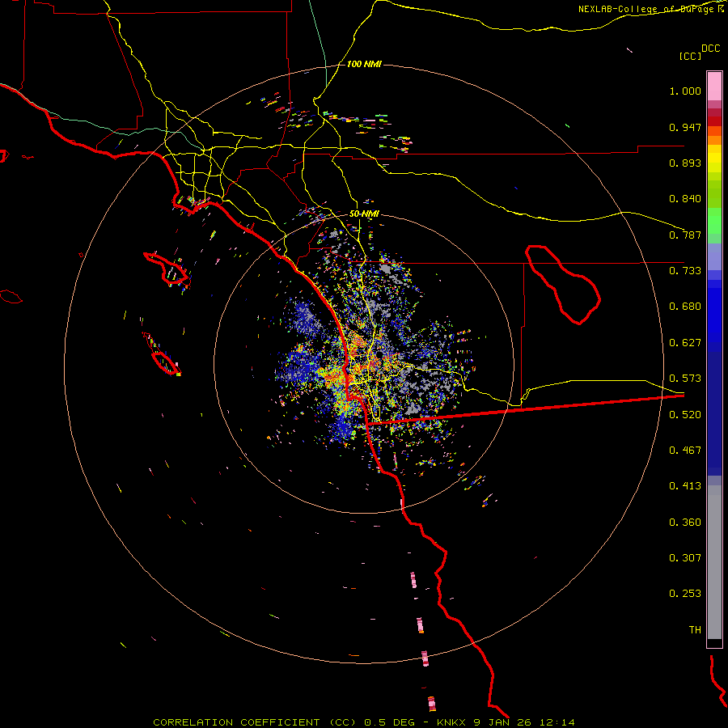The image size is (728, 728).
Task: Pick the grey color bar segment
Action: click(x=714, y=562)
